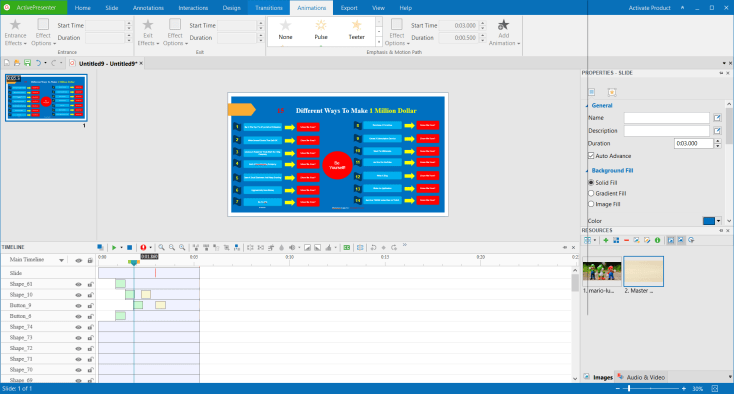Viewport: 734px width, 394px height.
Task: Select Solid Fill radio option
Action: point(591,182)
